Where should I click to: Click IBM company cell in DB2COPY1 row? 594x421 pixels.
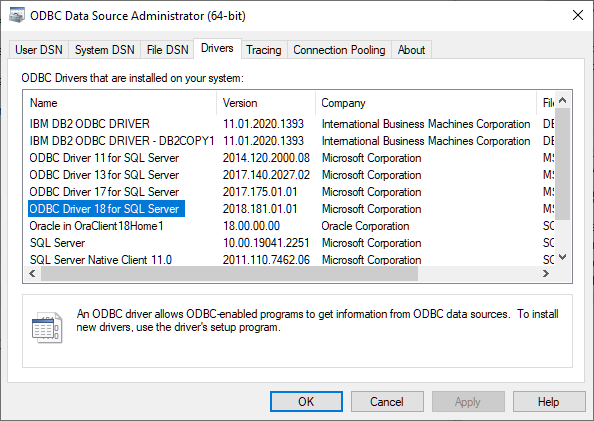coord(426,141)
